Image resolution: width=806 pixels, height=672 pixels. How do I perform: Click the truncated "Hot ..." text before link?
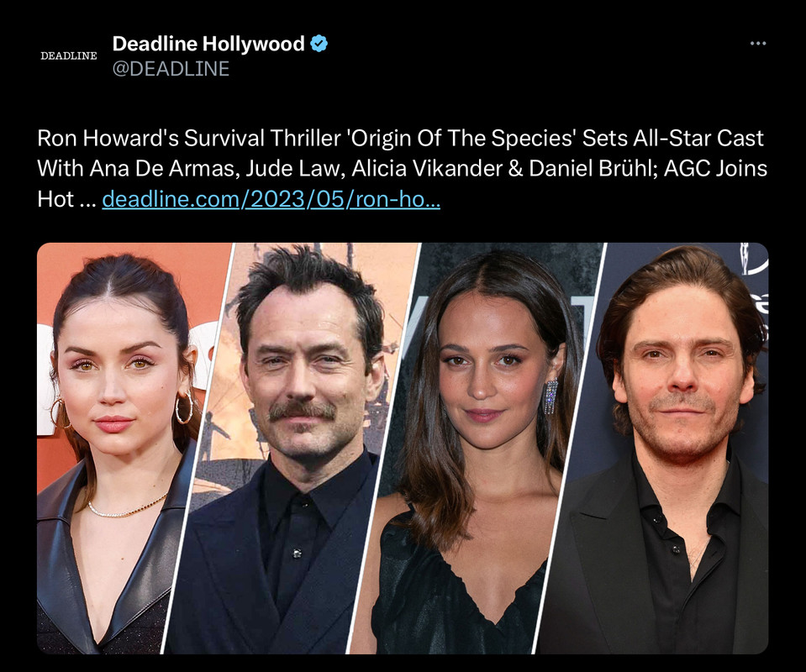(x=66, y=199)
